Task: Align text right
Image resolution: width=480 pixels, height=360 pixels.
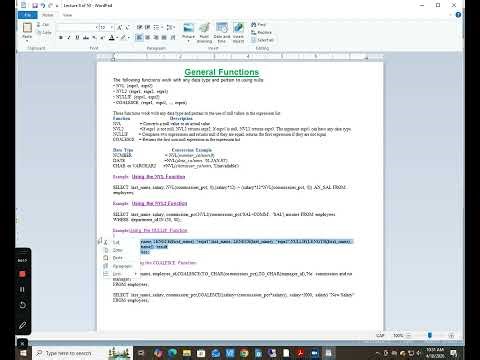Action: click(x=156, y=38)
